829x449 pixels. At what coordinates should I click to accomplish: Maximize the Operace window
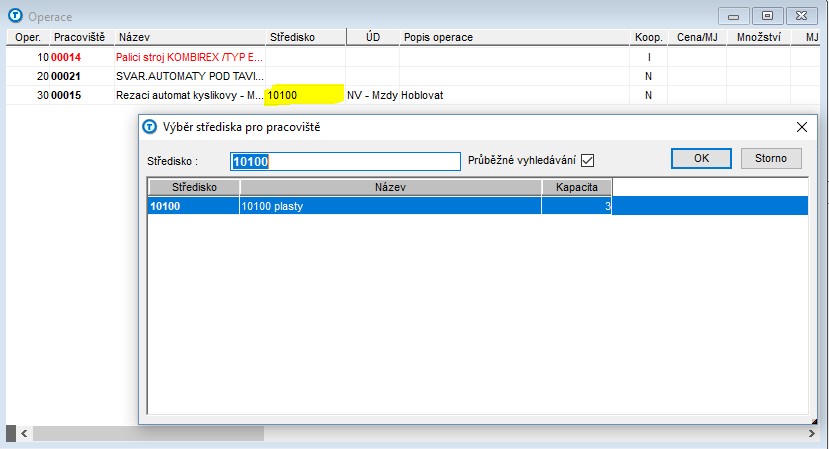(x=768, y=16)
